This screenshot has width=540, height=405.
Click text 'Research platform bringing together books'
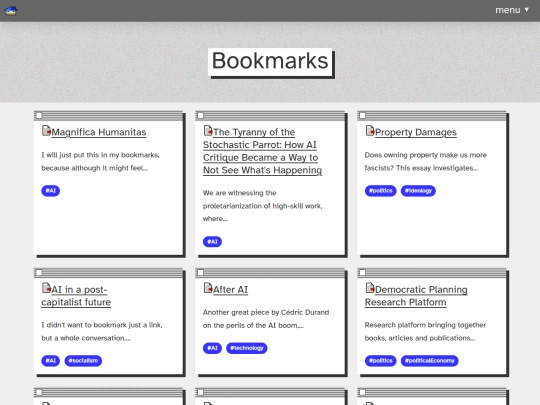pos(425,331)
